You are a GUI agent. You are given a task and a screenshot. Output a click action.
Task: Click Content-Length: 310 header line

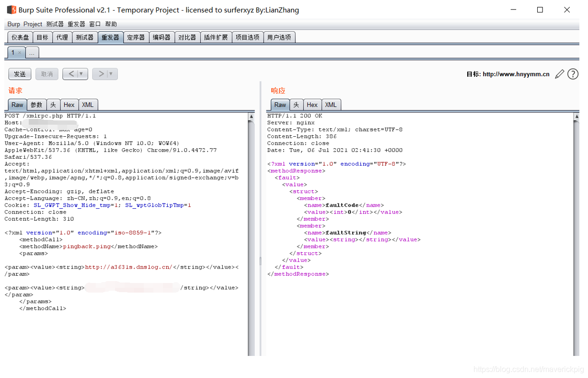pyautogui.click(x=39, y=219)
